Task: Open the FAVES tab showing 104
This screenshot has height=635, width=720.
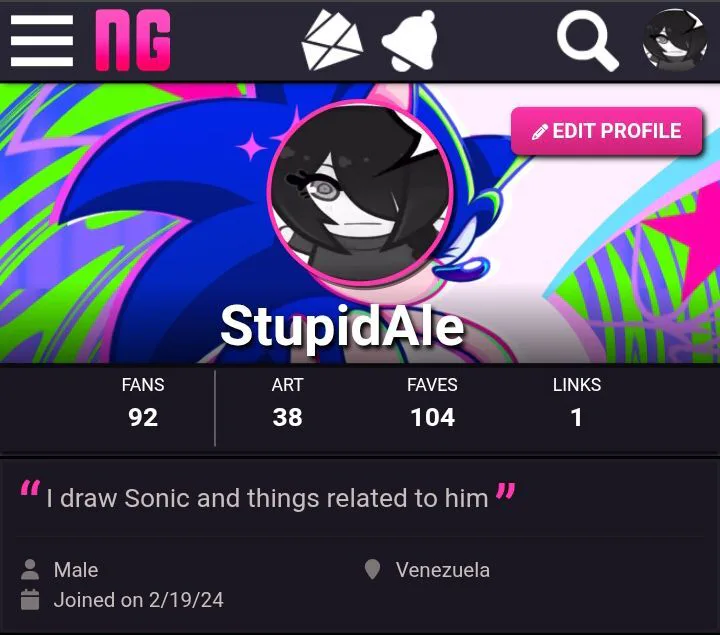Action: [432, 403]
